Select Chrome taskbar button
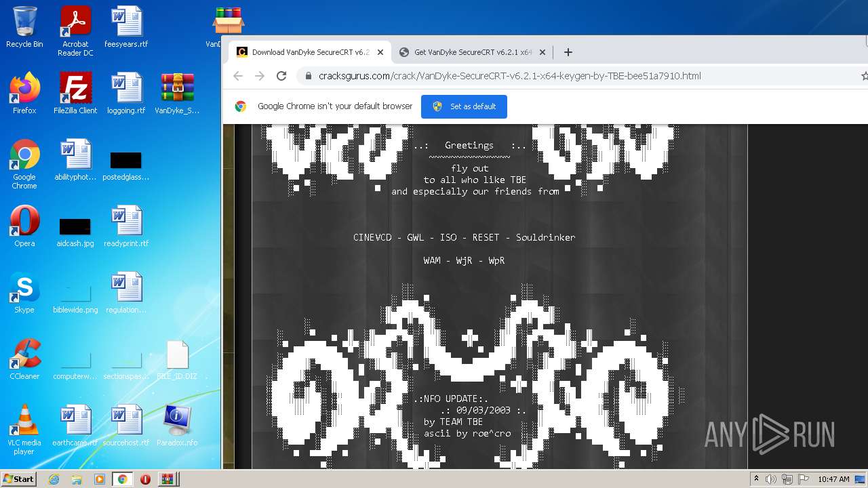The height and width of the screenshot is (488, 868). (122, 479)
